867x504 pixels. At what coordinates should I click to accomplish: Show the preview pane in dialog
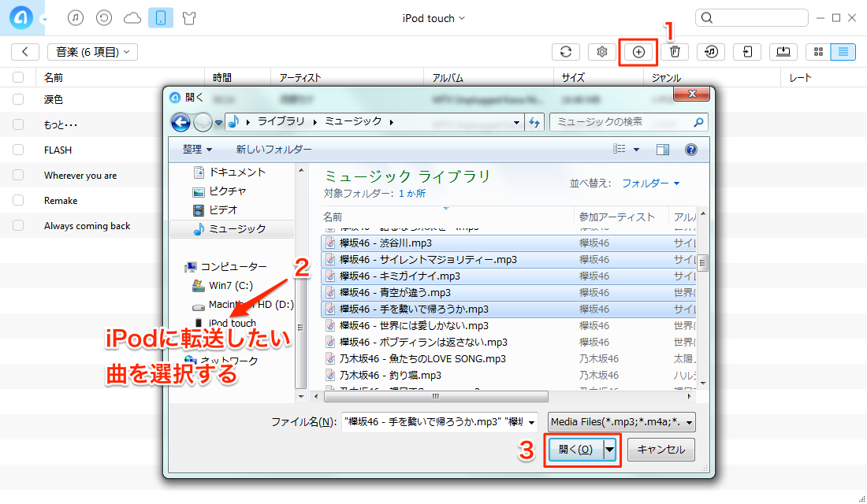tap(662, 150)
